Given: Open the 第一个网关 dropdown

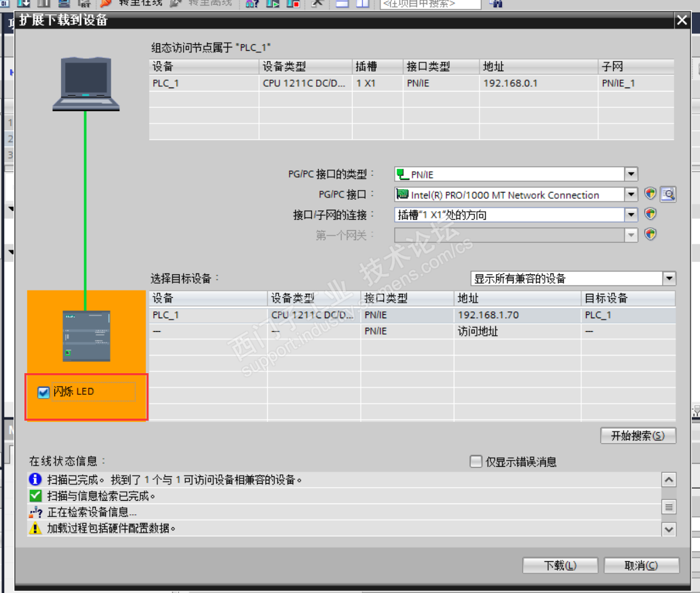Looking at the screenshot, I should [631, 235].
